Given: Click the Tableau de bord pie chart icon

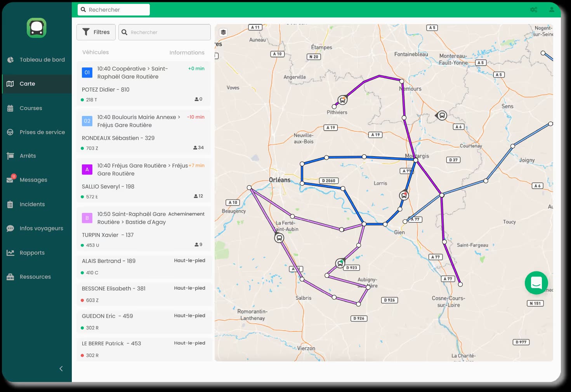Looking at the screenshot, I should coord(10,60).
